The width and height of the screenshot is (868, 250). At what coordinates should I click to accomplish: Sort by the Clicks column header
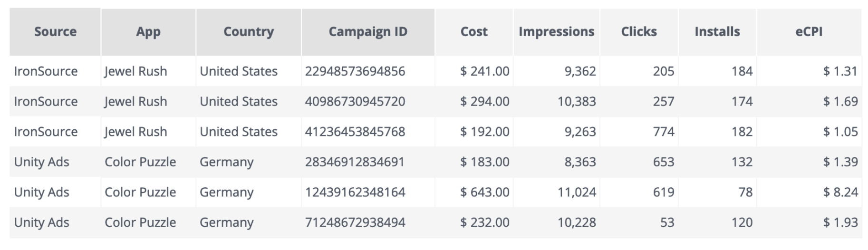point(639,32)
